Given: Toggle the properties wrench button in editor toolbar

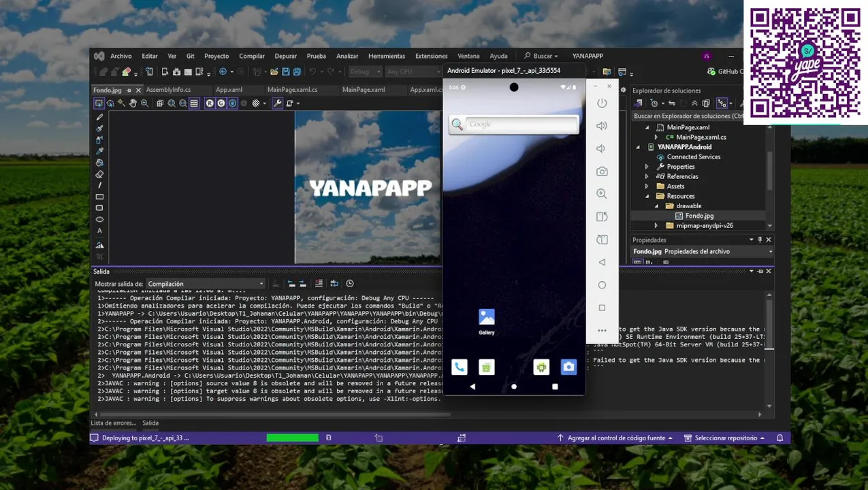Looking at the screenshot, I should [277, 103].
